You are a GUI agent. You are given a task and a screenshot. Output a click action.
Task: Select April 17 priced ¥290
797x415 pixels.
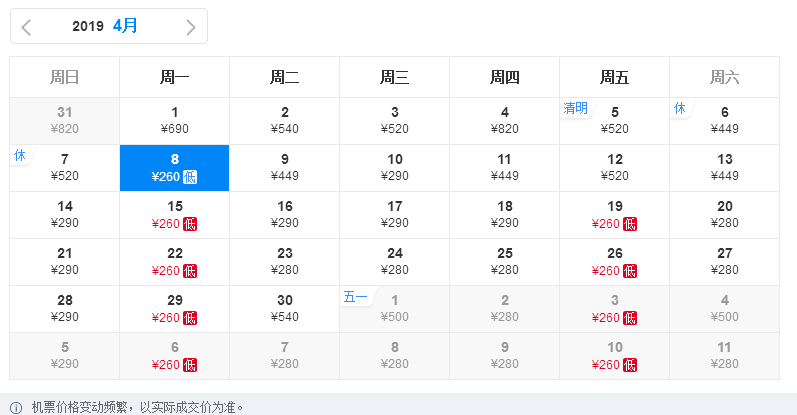tap(394, 215)
